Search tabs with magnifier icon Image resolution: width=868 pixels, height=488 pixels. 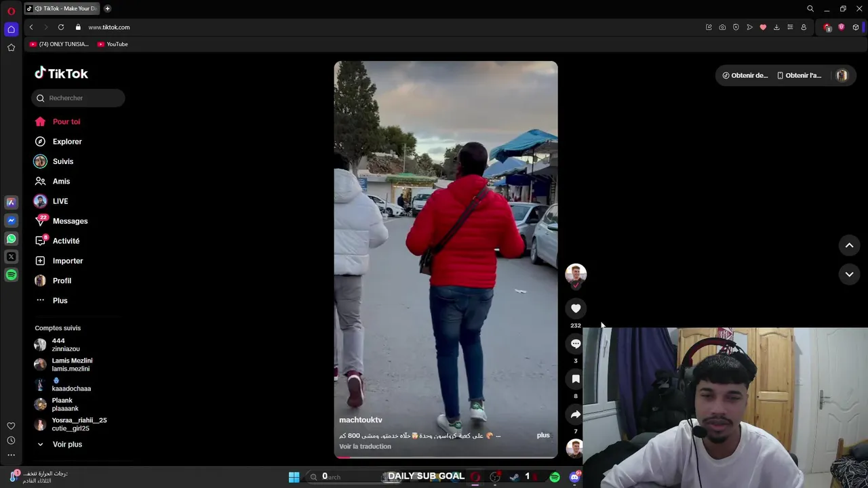810,9
